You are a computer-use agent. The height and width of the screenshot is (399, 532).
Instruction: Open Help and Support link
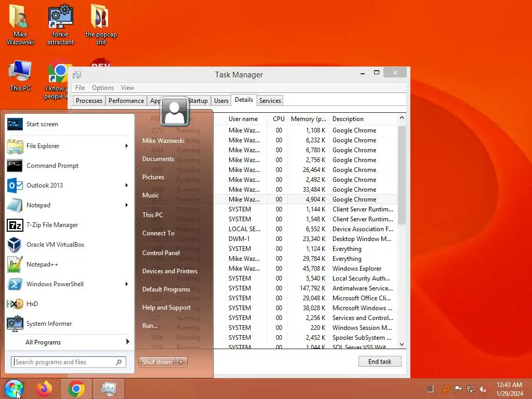coord(166,308)
